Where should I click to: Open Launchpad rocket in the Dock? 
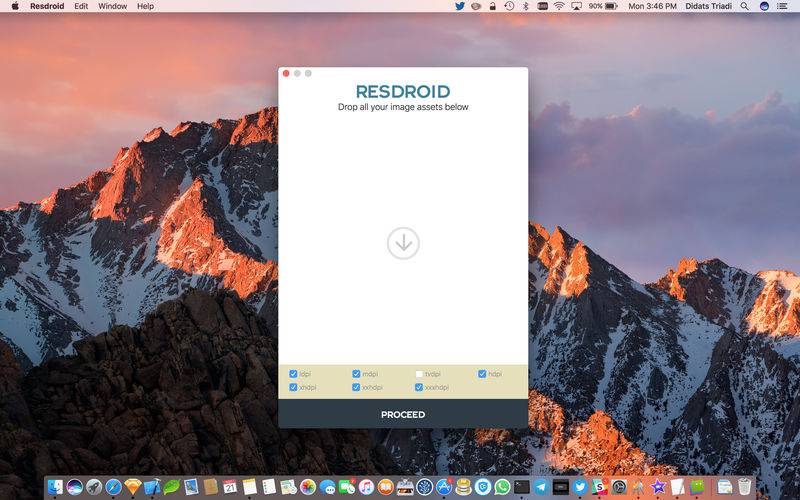pos(94,487)
